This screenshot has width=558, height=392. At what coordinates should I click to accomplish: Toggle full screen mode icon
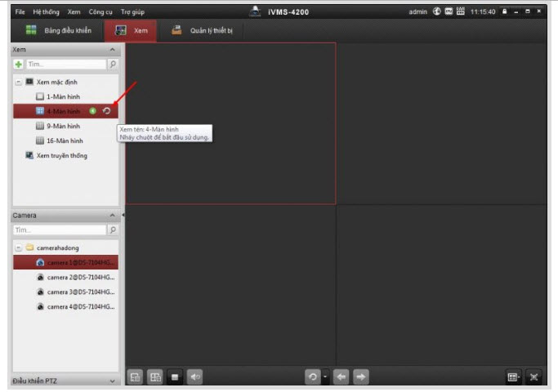(534, 376)
